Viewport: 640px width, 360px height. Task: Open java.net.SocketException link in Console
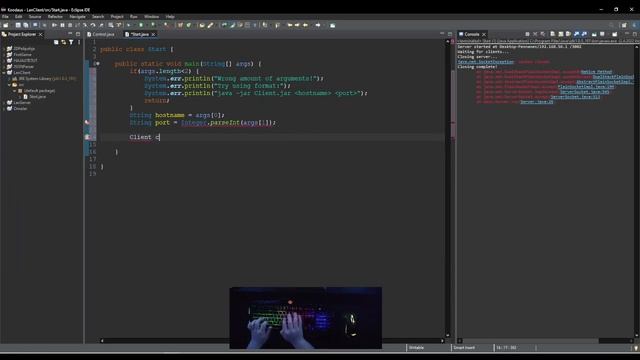pos(486,62)
